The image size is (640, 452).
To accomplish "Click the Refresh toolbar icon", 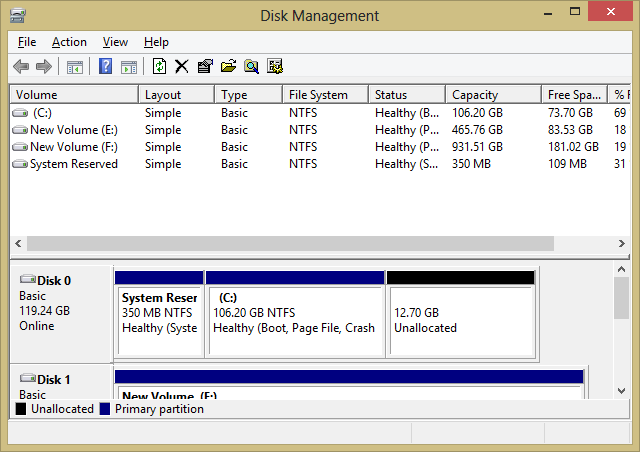I will tap(159, 67).
